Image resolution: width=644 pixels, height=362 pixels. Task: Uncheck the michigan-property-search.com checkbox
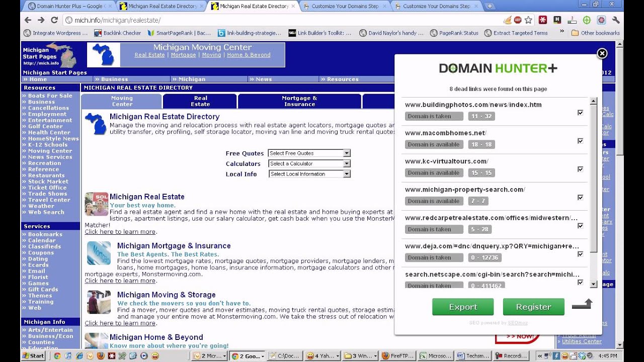(580, 197)
